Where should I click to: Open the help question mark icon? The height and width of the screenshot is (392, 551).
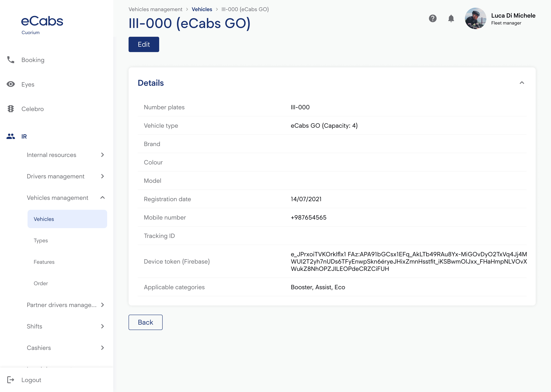coord(433,18)
